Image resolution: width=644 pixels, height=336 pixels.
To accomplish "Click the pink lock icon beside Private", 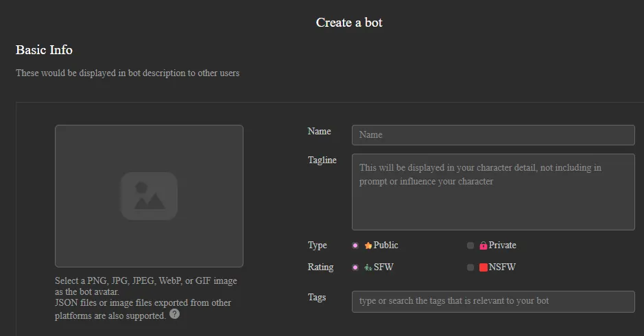I will 484,245.
